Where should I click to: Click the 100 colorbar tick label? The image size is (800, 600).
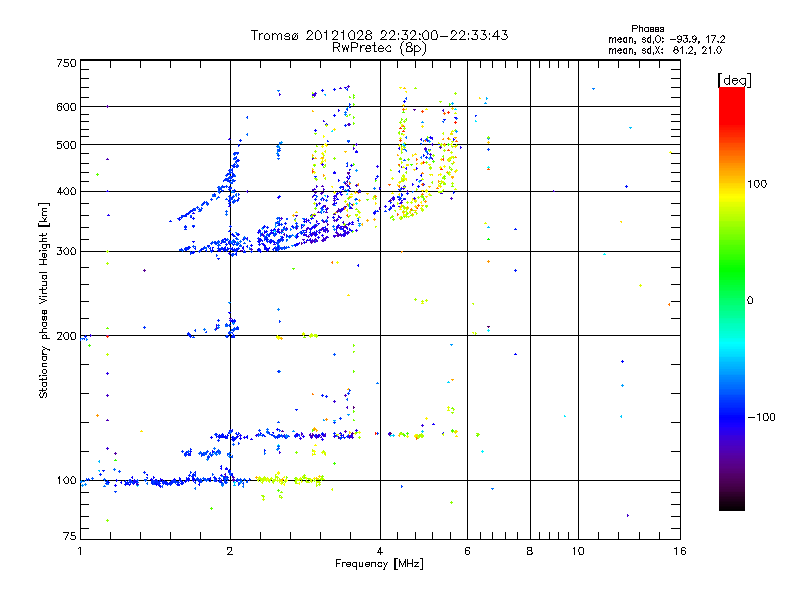point(757,184)
